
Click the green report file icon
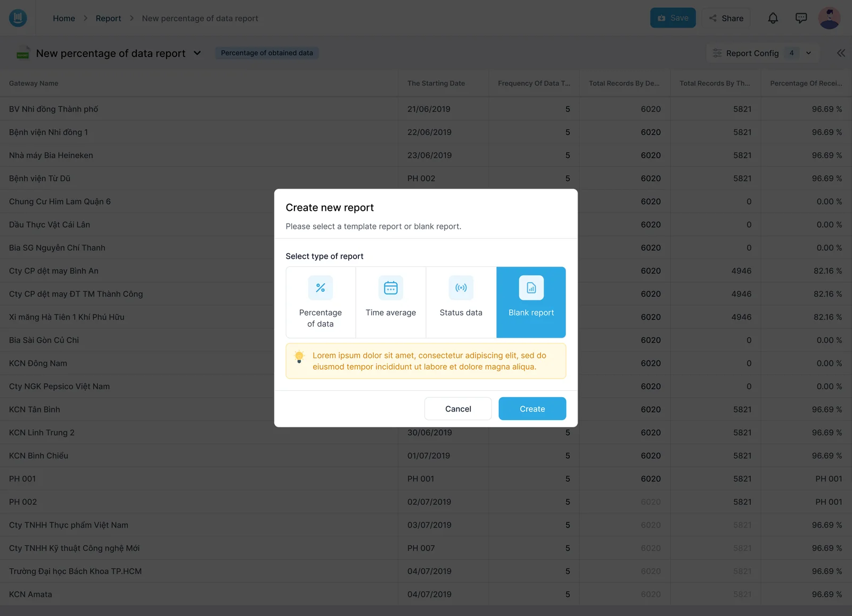pos(23,53)
